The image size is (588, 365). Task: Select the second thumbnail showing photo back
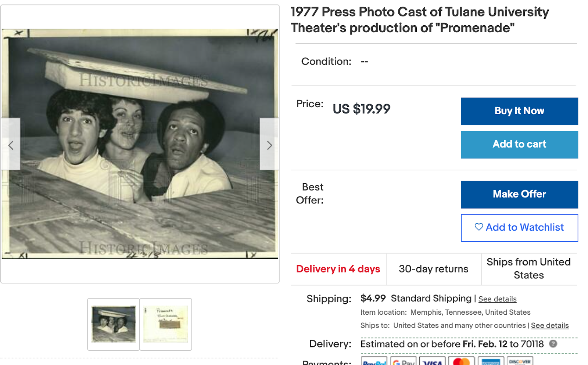click(x=166, y=324)
